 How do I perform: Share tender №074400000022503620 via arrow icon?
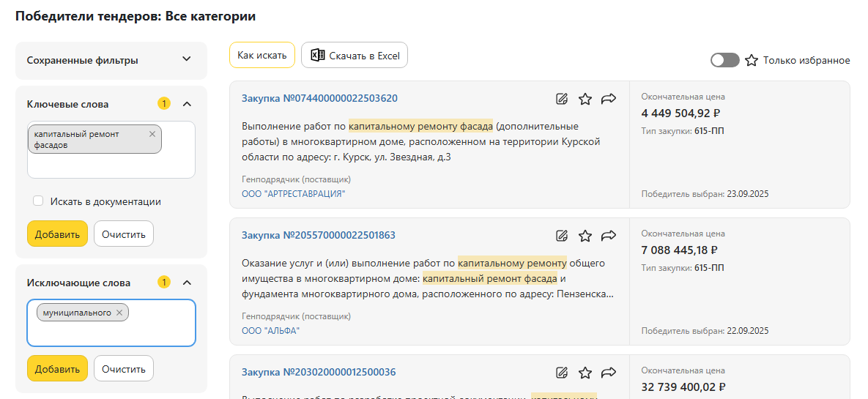click(x=609, y=99)
